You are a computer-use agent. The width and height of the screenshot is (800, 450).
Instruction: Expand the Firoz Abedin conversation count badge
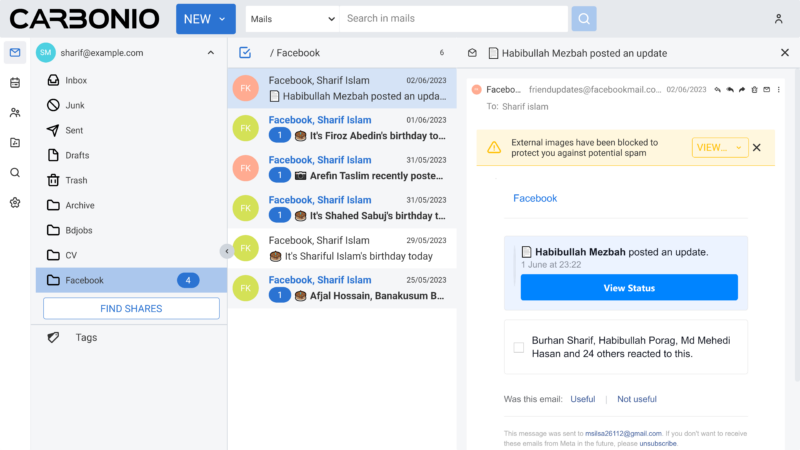coord(280,136)
